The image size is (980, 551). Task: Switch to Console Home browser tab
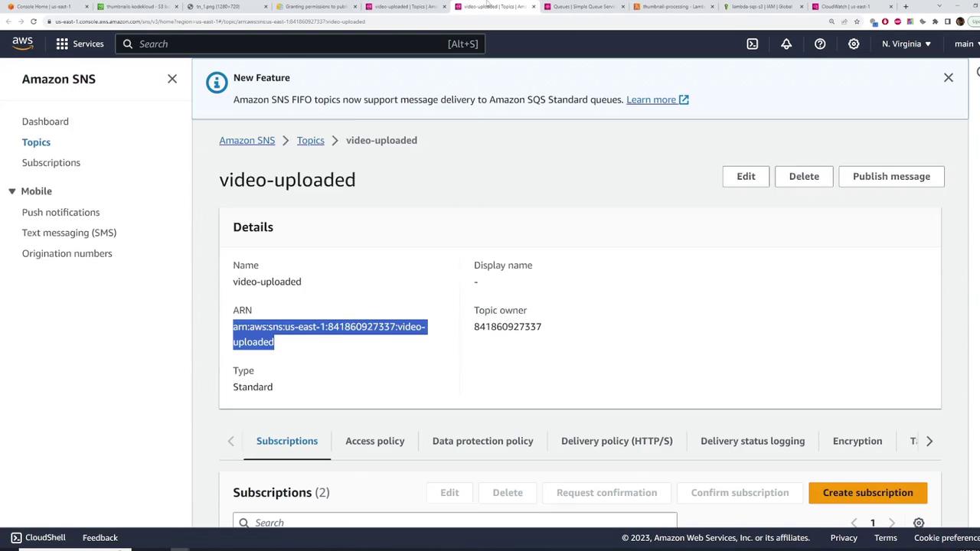(44, 6)
